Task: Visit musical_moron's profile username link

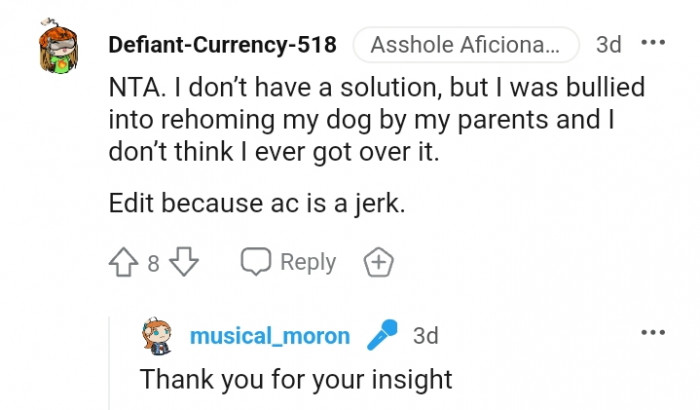Action: [270, 336]
